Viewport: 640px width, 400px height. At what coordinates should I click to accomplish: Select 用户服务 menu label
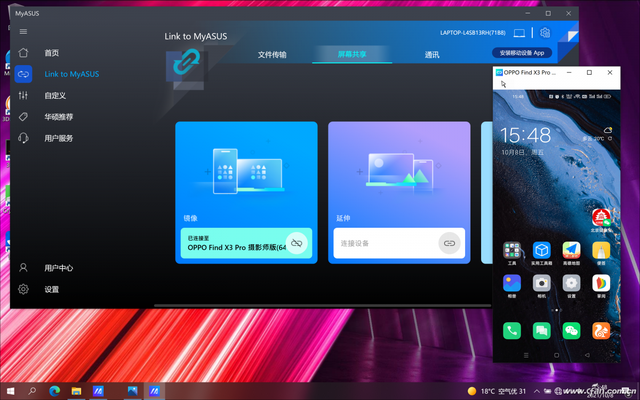(x=59, y=138)
